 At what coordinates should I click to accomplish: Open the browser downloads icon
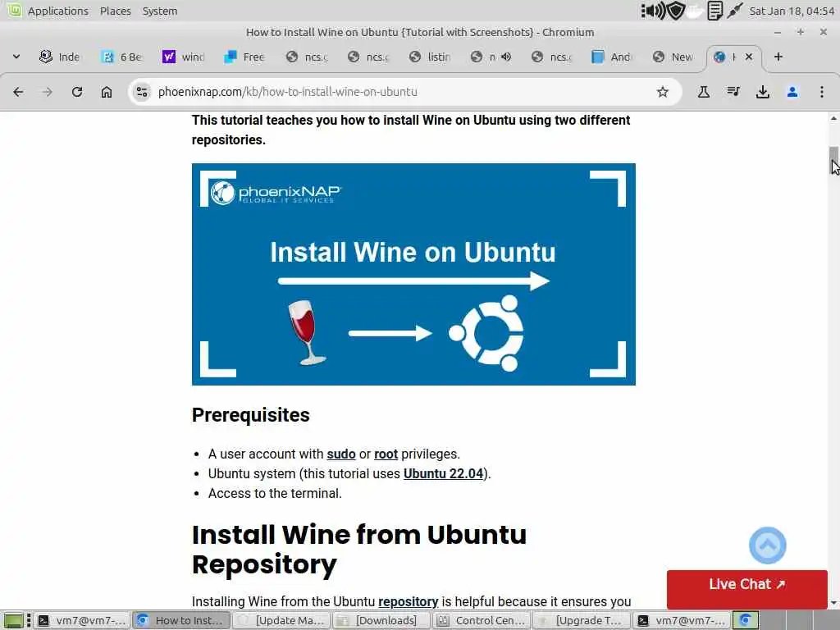[762, 92]
